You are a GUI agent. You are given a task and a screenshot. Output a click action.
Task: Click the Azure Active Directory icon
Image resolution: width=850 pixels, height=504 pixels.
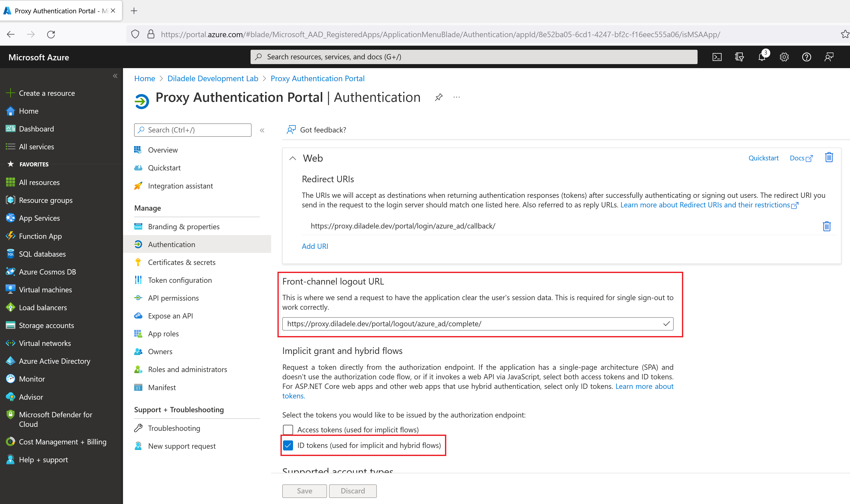(10, 361)
